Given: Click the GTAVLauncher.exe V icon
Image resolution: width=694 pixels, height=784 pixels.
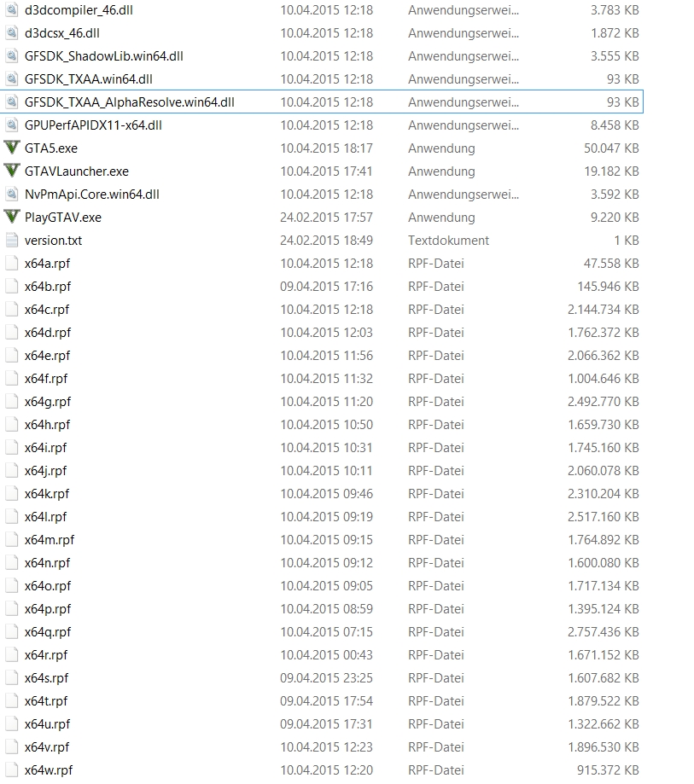Looking at the screenshot, I should (11, 171).
